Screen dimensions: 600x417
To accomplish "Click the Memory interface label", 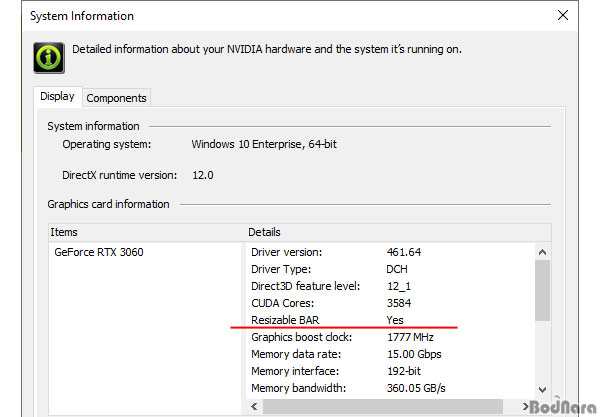I will click(x=295, y=371).
